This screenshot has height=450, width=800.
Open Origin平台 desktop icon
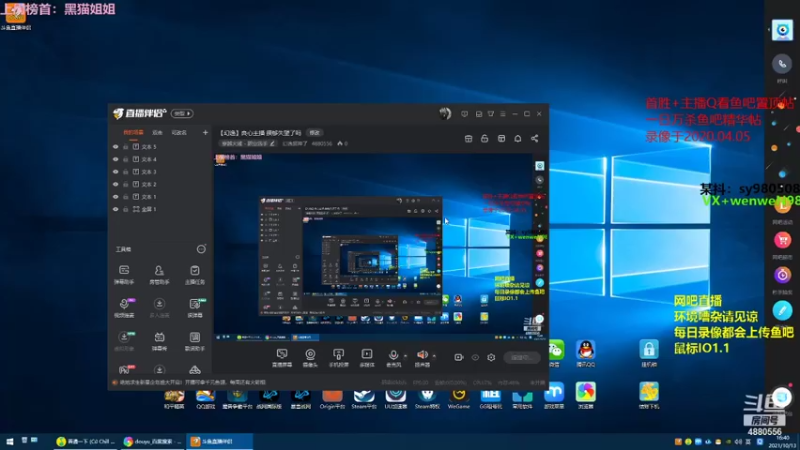[332, 399]
